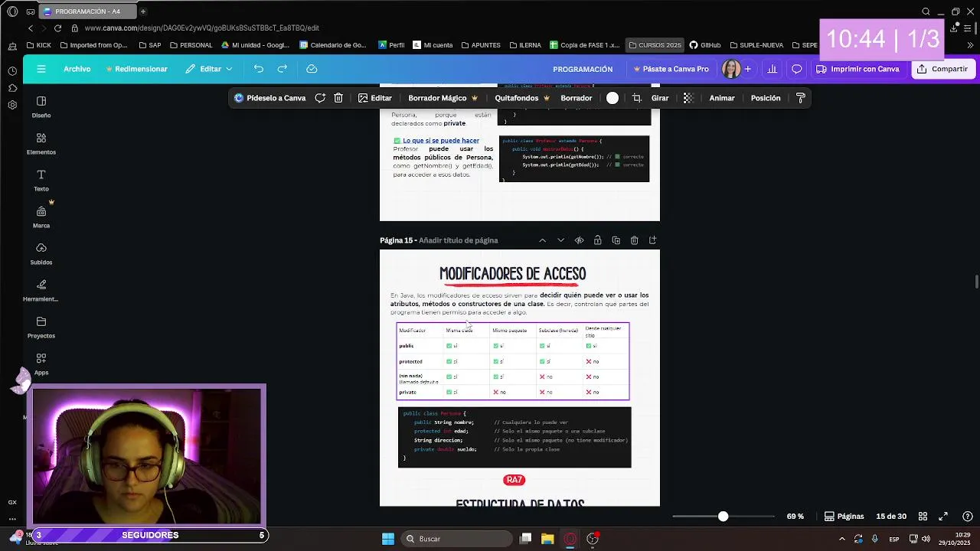Move page 15 up with chevron
The height and width of the screenshot is (551, 980).
[x=542, y=240]
